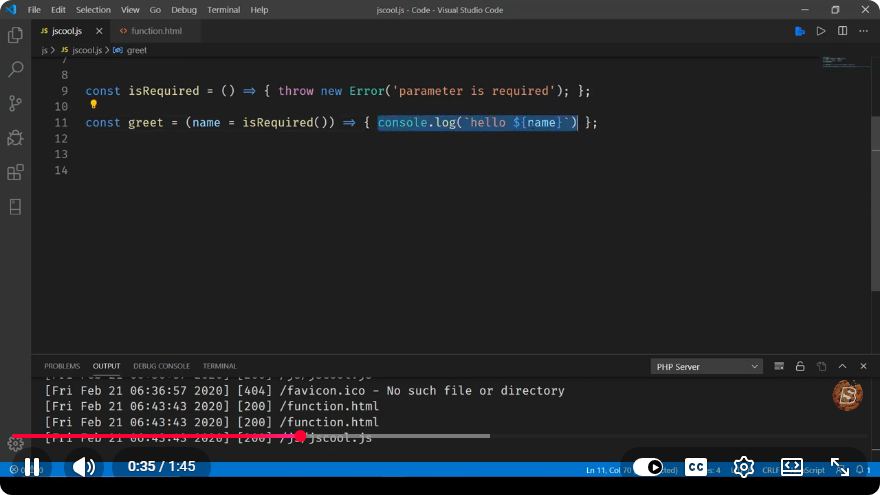880x495 pixels.
Task: Click 'greet' identifier on line 11
Action: pos(145,123)
